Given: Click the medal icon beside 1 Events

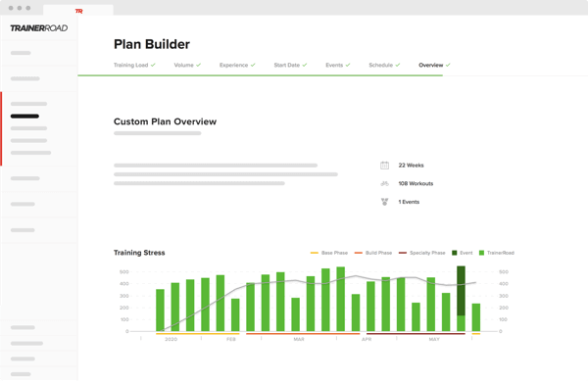Looking at the screenshot, I should 384,202.
